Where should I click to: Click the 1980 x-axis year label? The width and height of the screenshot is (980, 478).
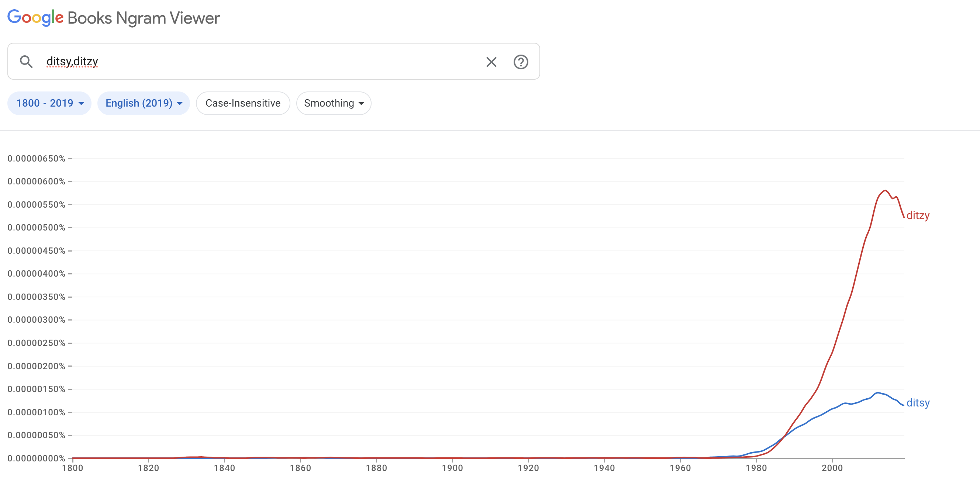tap(756, 468)
